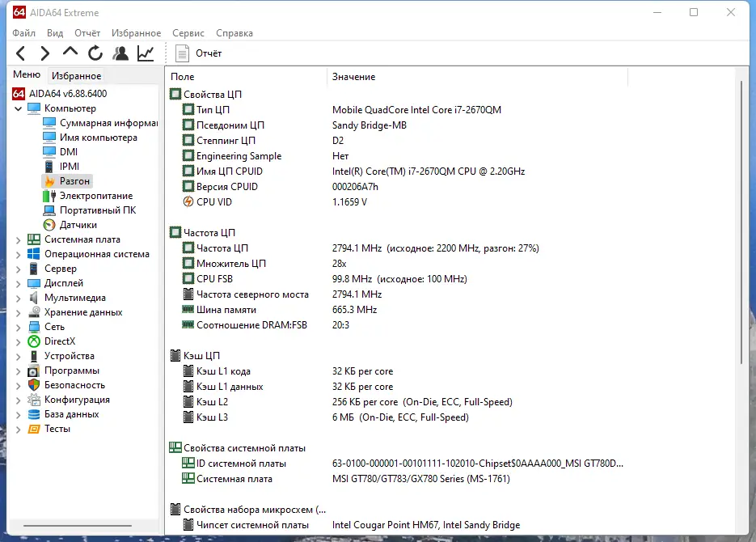Select the Датчики gauge icon
The height and width of the screenshot is (542, 756).
click(x=49, y=225)
